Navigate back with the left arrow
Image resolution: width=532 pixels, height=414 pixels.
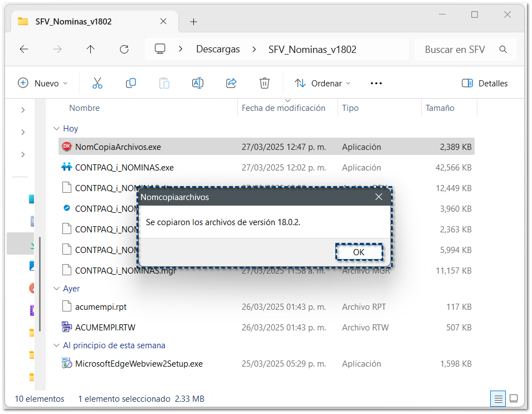24,49
